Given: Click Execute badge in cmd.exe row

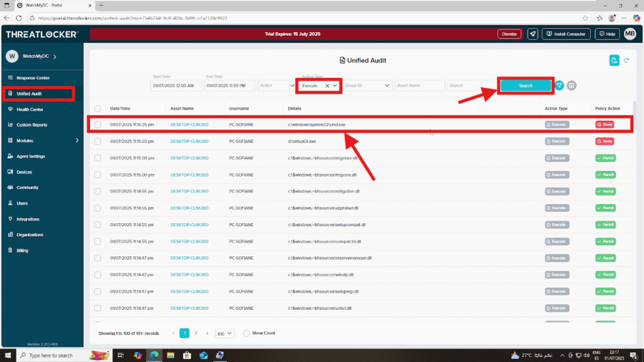Looking at the screenshot, I should (557, 124).
